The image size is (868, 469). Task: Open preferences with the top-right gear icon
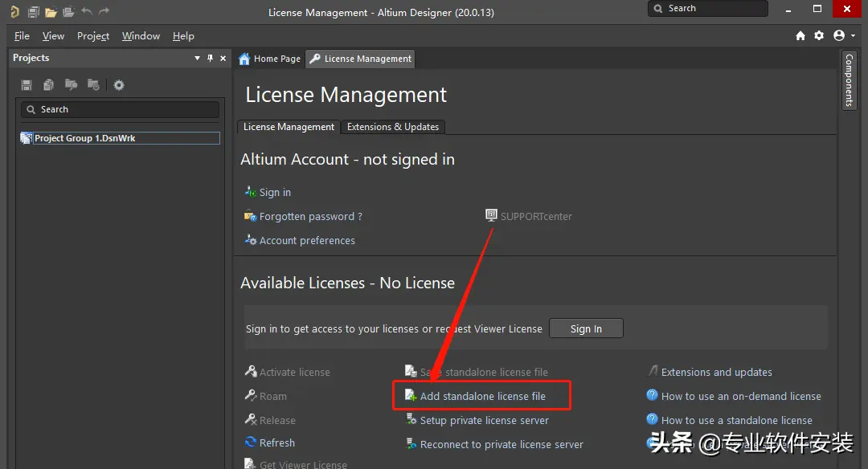coord(819,35)
